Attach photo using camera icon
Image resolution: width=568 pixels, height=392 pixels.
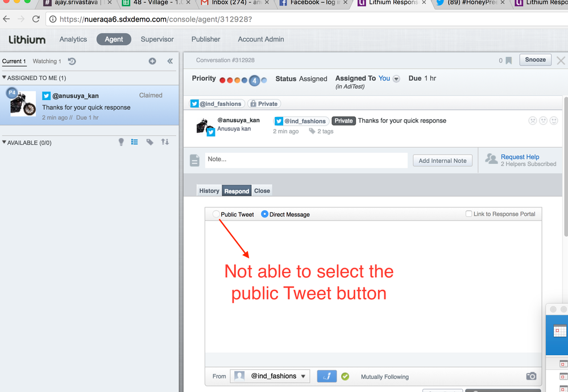coord(531,376)
